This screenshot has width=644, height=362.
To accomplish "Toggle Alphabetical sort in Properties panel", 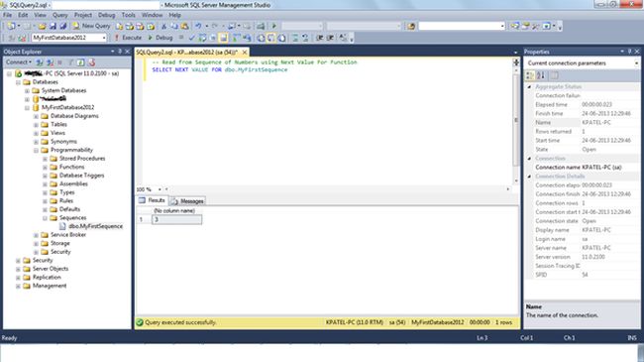I will (x=541, y=75).
